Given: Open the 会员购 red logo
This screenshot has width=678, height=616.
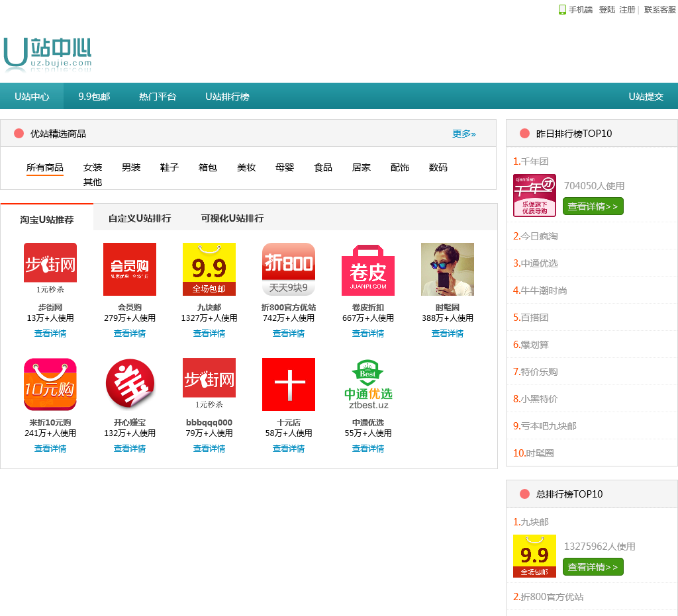Looking at the screenshot, I should click(x=130, y=269).
